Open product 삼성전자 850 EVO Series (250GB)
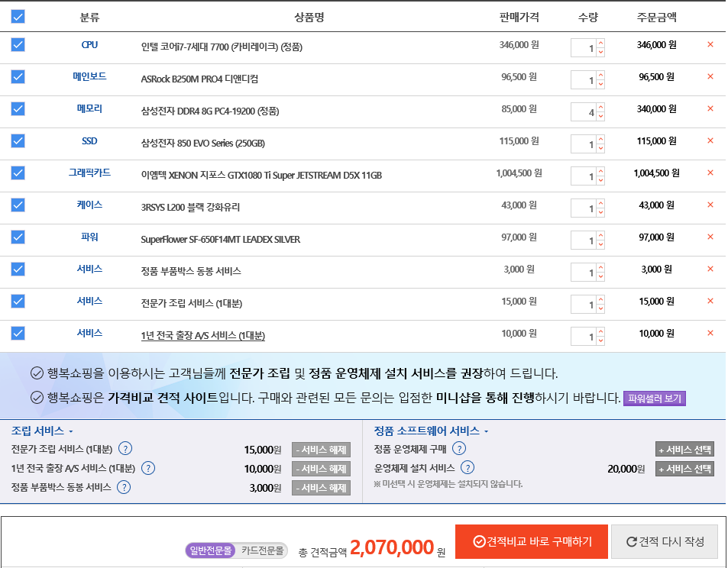Screen dimensions: 728x568 [x=203, y=143]
